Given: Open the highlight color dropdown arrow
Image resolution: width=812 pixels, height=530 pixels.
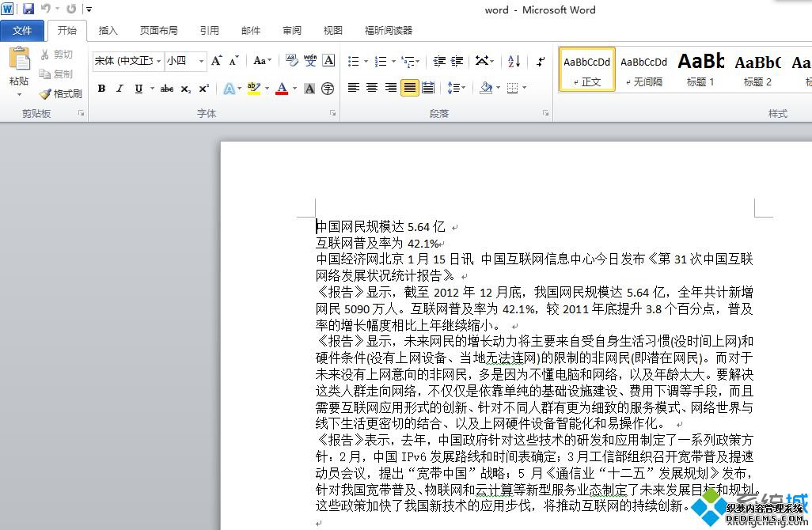Looking at the screenshot, I should (x=268, y=89).
